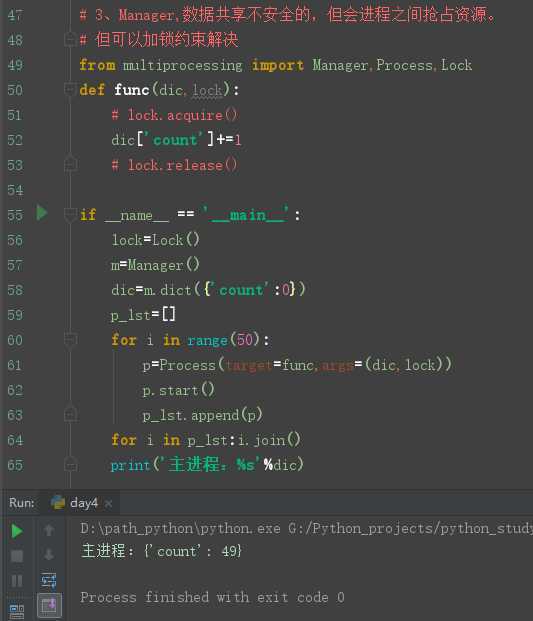Click the red Manager comment on line 47
This screenshot has height=621, width=533.
[288, 15]
